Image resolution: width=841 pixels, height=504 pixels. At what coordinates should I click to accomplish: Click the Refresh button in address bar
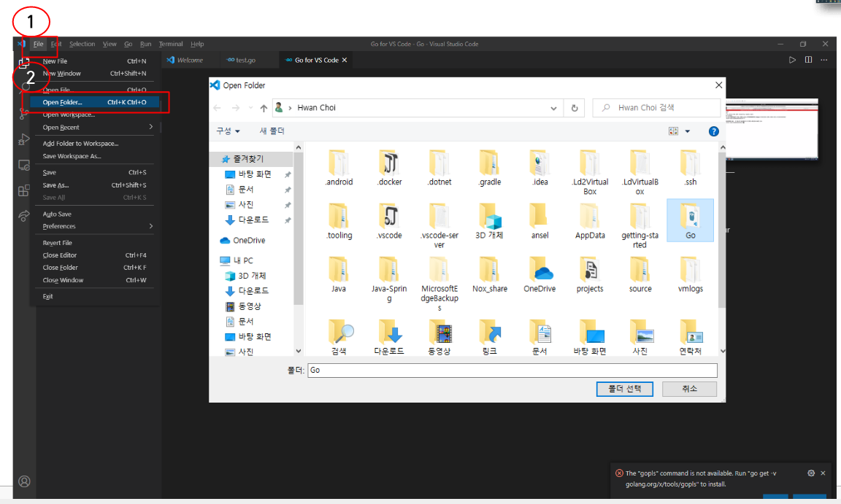[575, 108]
